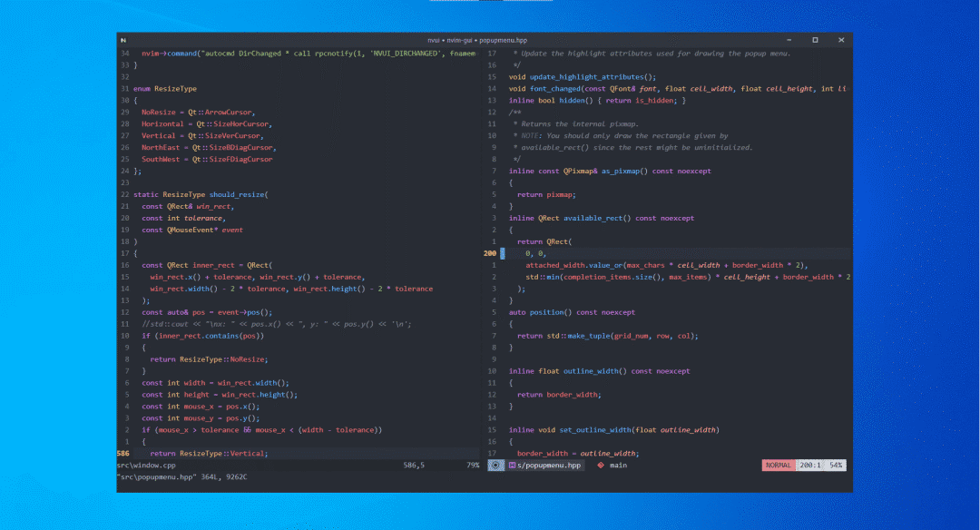This screenshot has width=980, height=530.
Task: Click the NORMAL mode indicator
Action: [x=779, y=465]
